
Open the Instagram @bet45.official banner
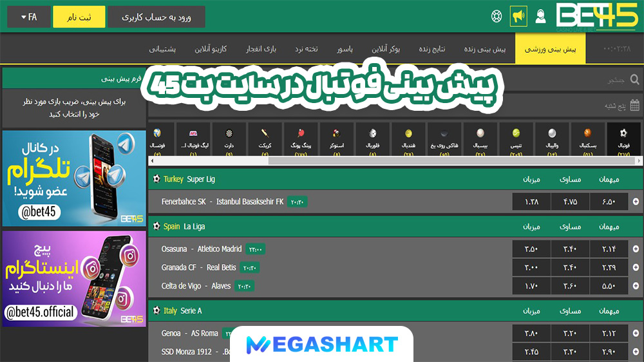pyautogui.click(x=74, y=279)
